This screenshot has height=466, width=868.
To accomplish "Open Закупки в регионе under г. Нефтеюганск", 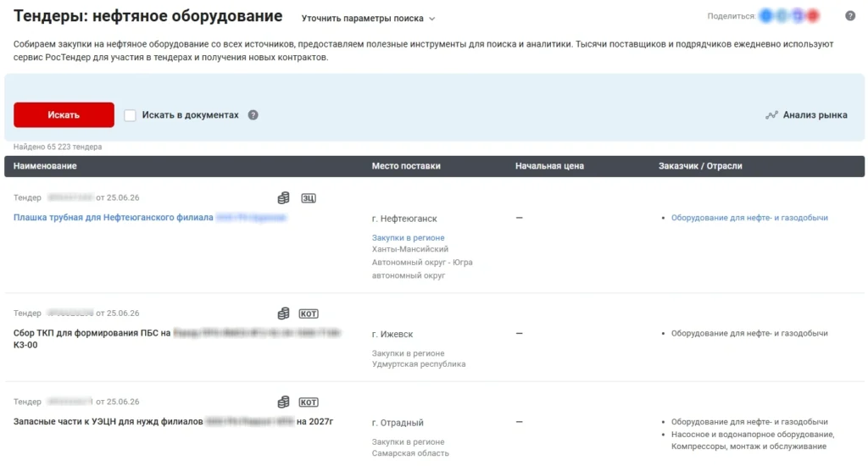I will click(408, 237).
